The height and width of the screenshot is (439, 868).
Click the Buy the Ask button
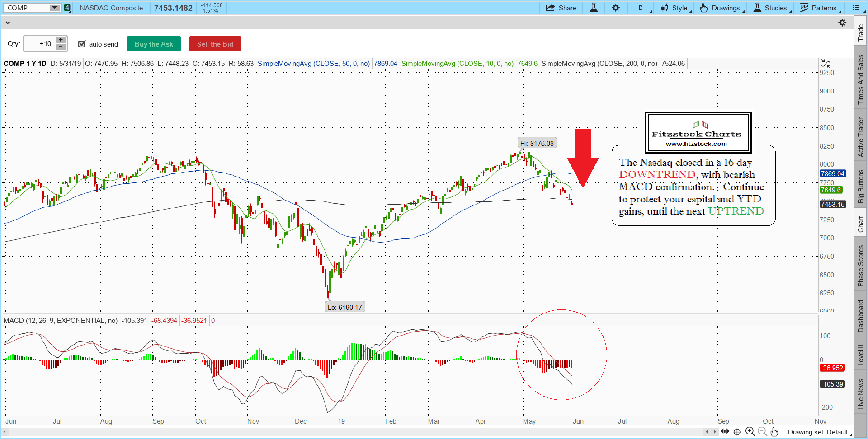pyautogui.click(x=154, y=44)
